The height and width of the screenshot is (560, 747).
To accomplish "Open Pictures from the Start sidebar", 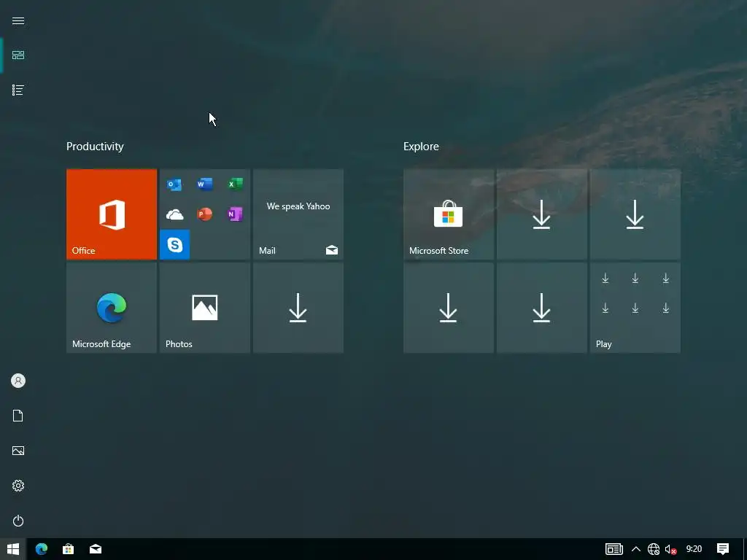I will click(18, 451).
